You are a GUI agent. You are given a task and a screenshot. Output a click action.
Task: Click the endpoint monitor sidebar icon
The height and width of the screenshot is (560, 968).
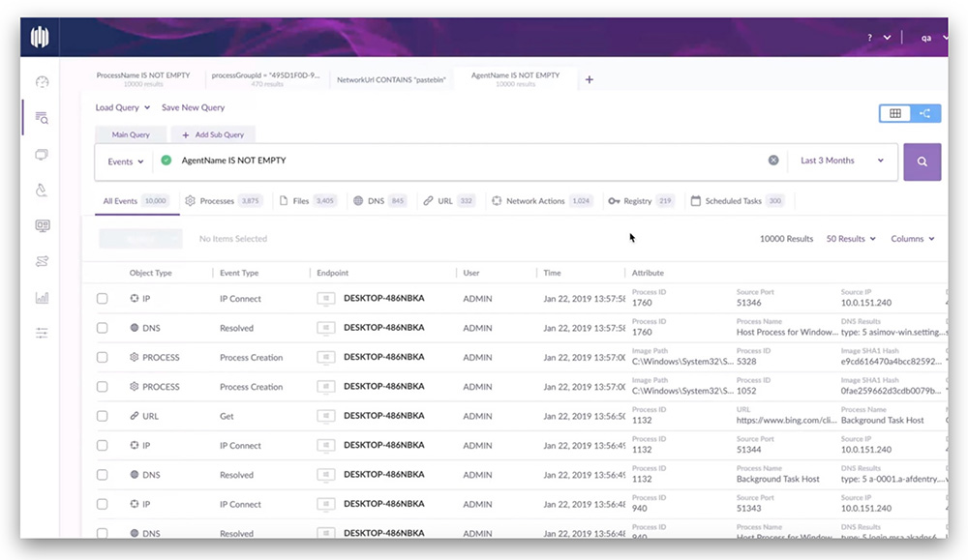pyautogui.click(x=41, y=225)
